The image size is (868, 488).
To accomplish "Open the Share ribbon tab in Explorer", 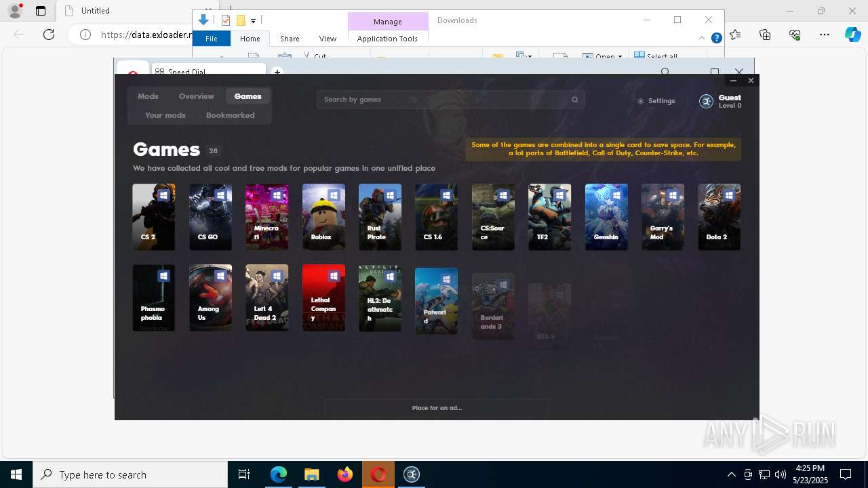I will tap(290, 39).
